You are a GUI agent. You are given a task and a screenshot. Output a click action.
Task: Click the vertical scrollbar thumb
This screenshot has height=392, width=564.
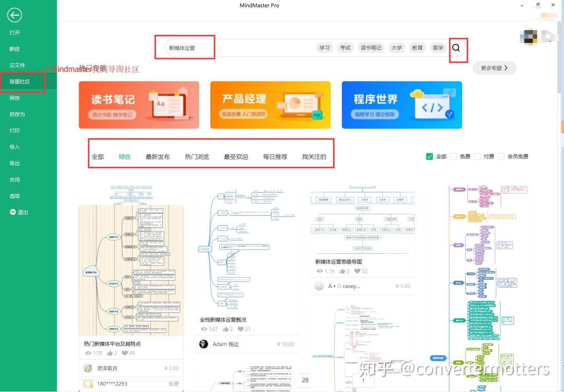pos(559,58)
